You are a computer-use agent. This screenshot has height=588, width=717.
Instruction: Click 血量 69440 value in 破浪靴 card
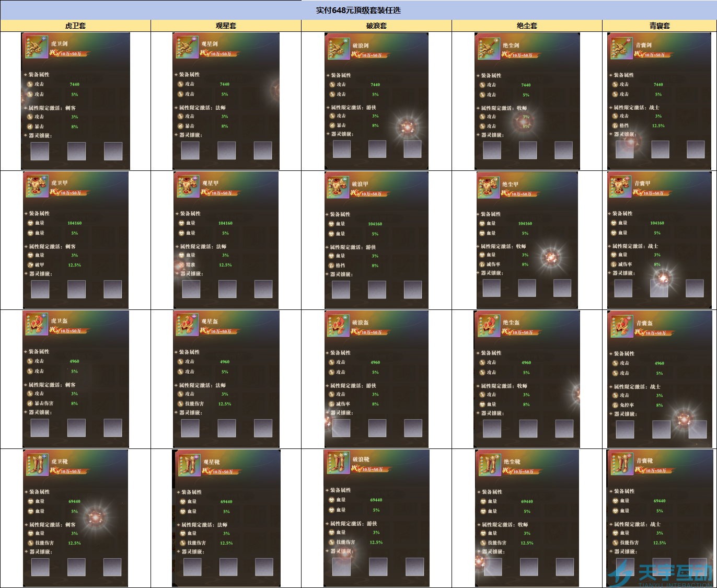376,500
